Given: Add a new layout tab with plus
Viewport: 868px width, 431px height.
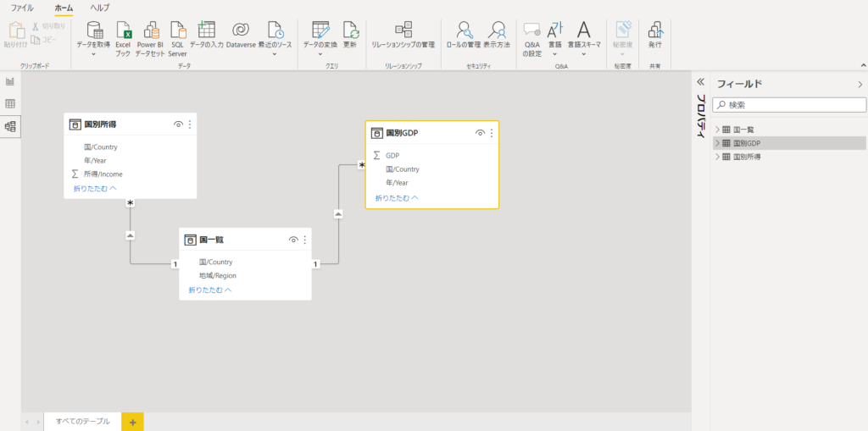Looking at the screenshot, I should click(133, 423).
